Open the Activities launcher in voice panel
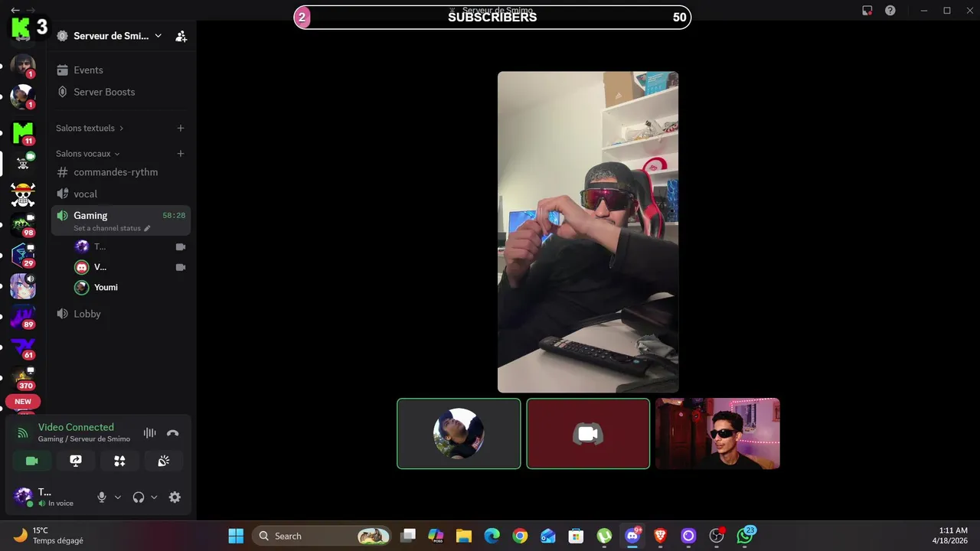The image size is (980, 551). [119, 461]
